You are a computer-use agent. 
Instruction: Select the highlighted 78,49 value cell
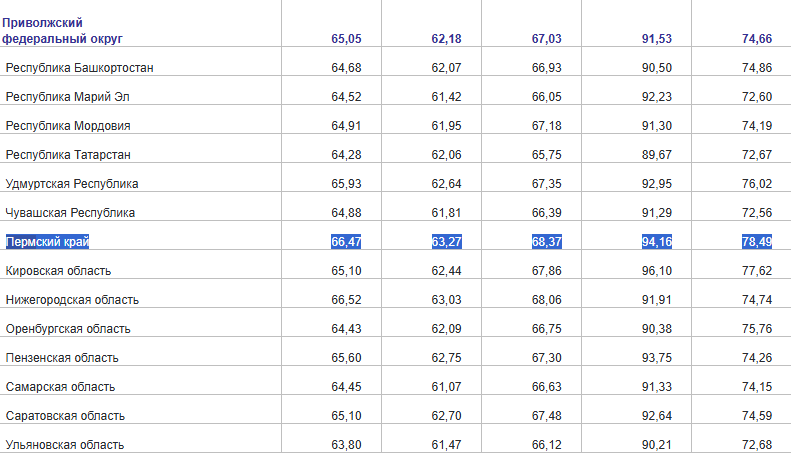click(756, 241)
